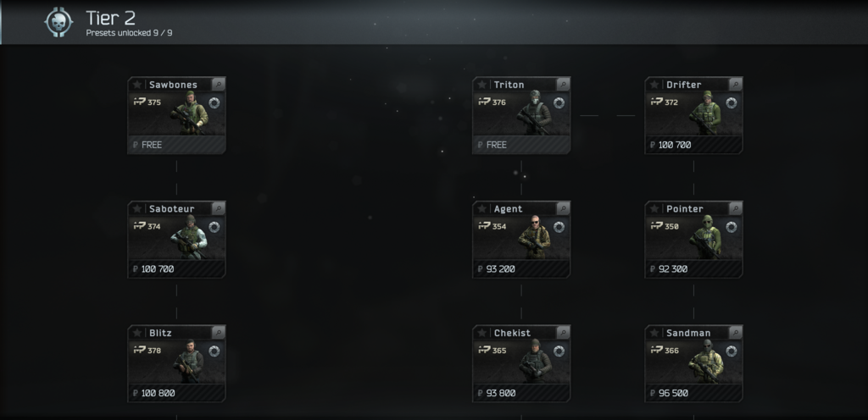This screenshot has height=420, width=868.
Task: Toggle the star on Sandman preset
Action: 654,333
